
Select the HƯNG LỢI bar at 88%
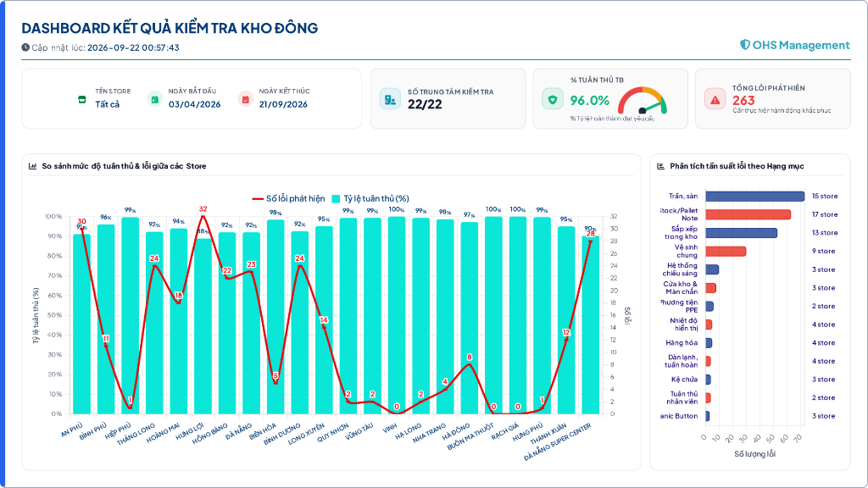click(203, 326)
